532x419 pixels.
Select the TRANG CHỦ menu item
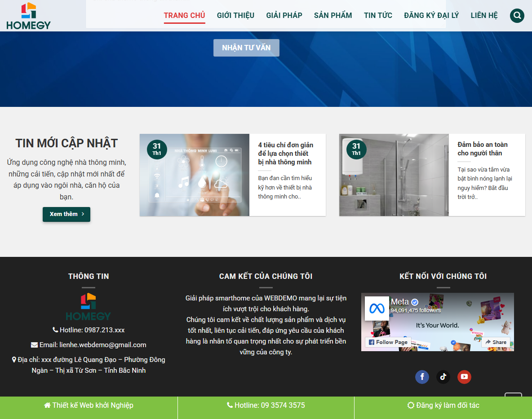point(184,15)
